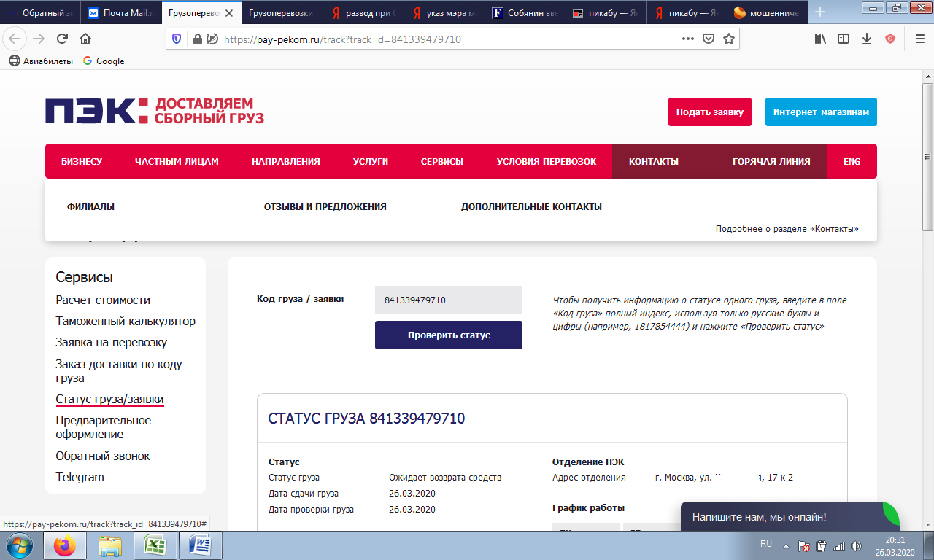Screen dimensions: 934x560
Task: Switch to мошенниче tab
Action: click(766, 12)
